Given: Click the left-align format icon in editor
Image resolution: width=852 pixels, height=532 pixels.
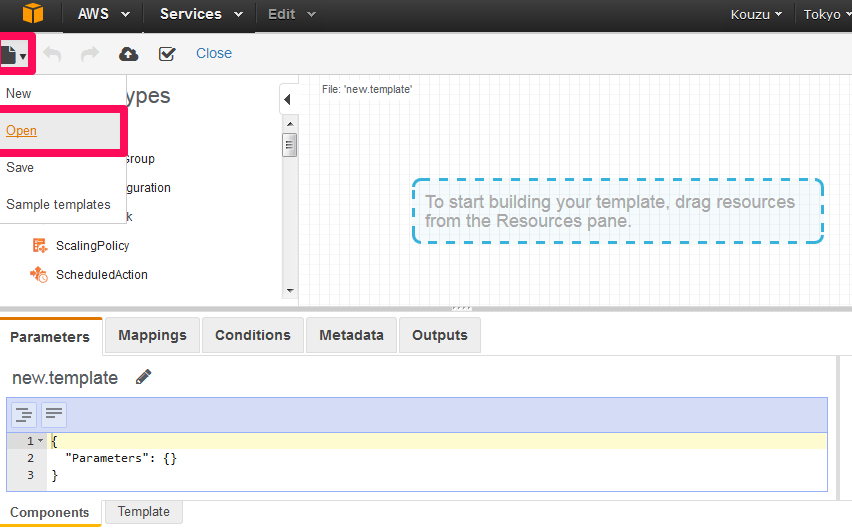Looking at the screenshot, I should tap(54, 415).
